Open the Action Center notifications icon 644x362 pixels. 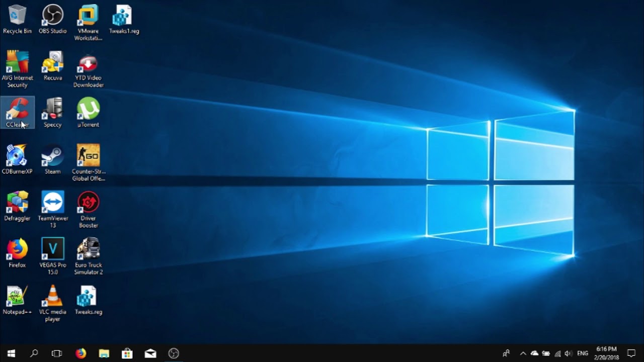pos(631,353)
